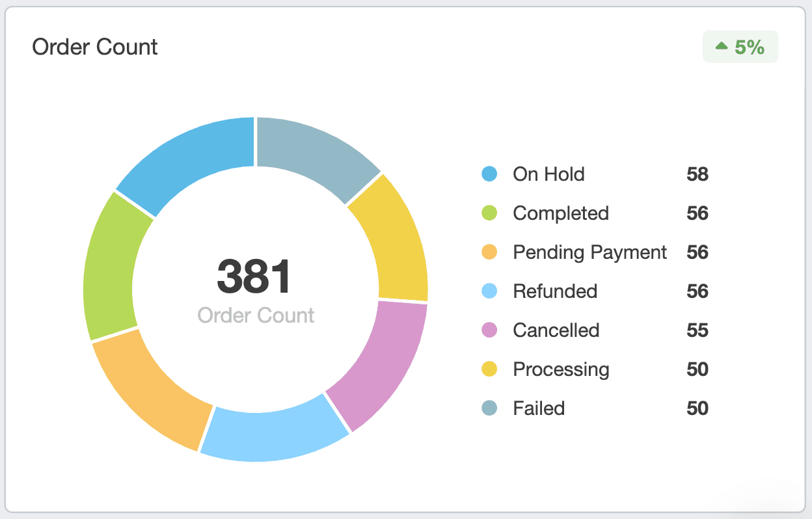Click the Refunded light blue legend dot
The width and height of the screenshot is (812, 519).
tap(489, 291)
